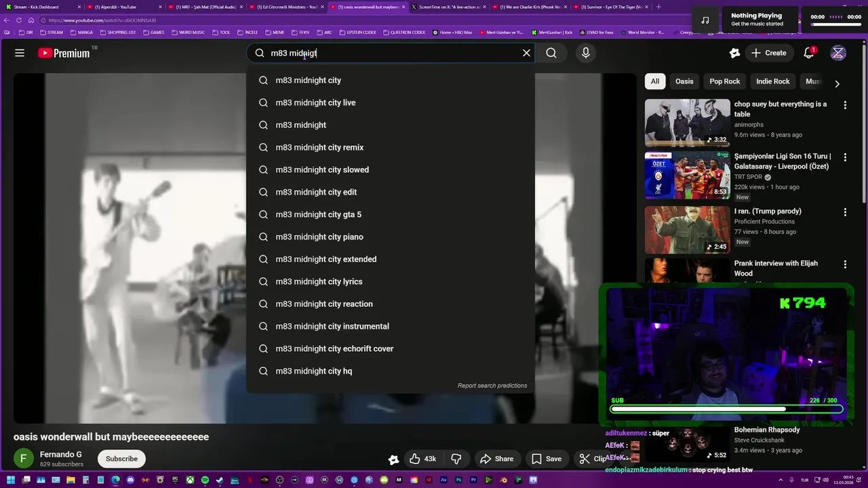868x488 pixels.
Task: Dislike the video
Action: tap(456, 459)
